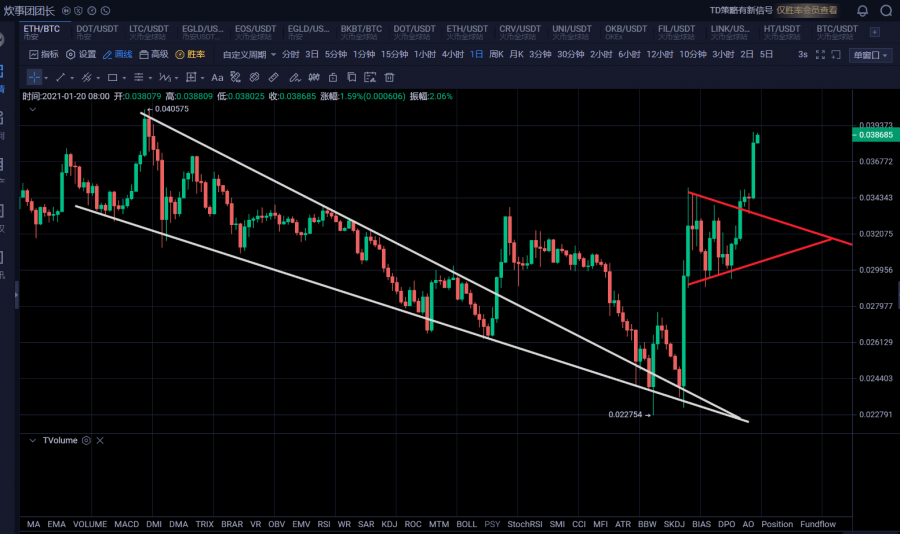Switch to the BTC/USDT tab
The height and width of the screenshot is (534, 900).
tap(837, 32)
